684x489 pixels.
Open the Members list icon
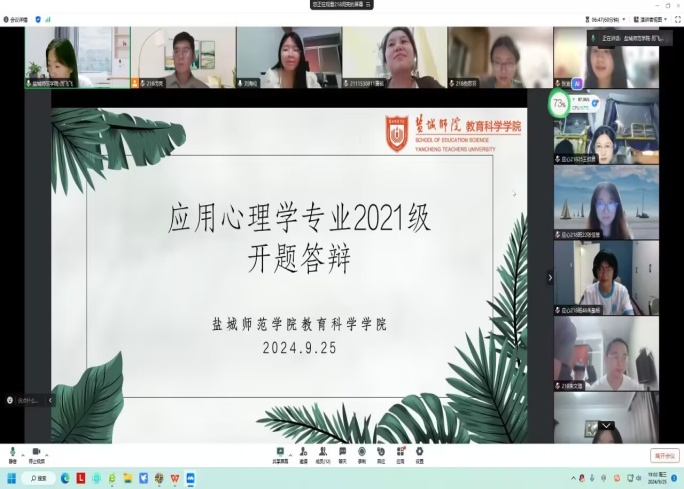pyautogui.click(x=322, y=452)
